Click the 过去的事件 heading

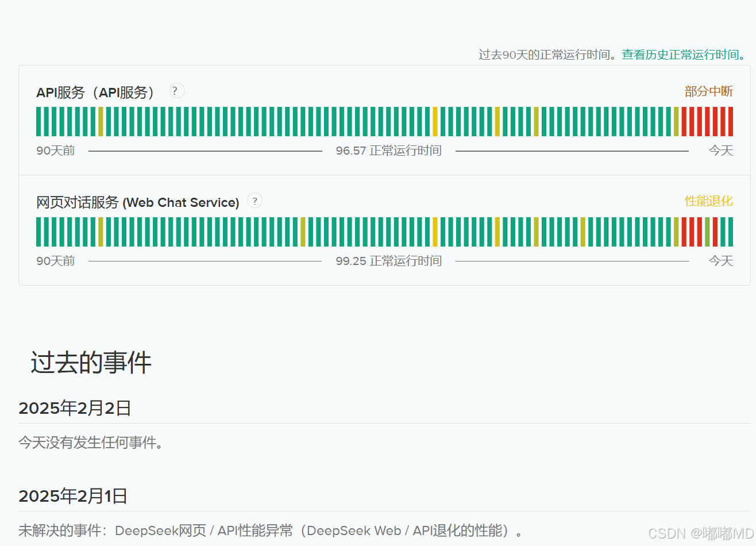click(91, 363)
